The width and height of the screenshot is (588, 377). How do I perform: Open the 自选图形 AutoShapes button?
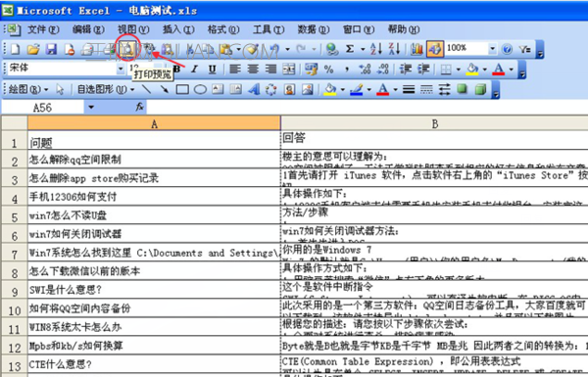pyautogui.click(x=106, y=89)
